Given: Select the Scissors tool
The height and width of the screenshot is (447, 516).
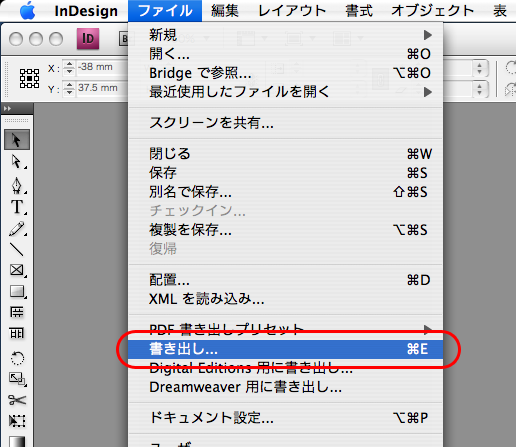Looking at the screenshot, I should point(17,400).
